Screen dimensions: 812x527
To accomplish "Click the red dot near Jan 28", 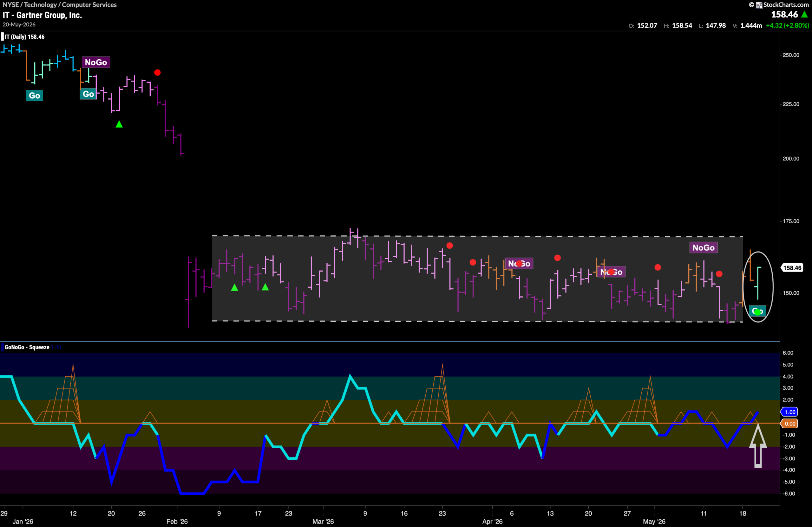I will 157,72.
